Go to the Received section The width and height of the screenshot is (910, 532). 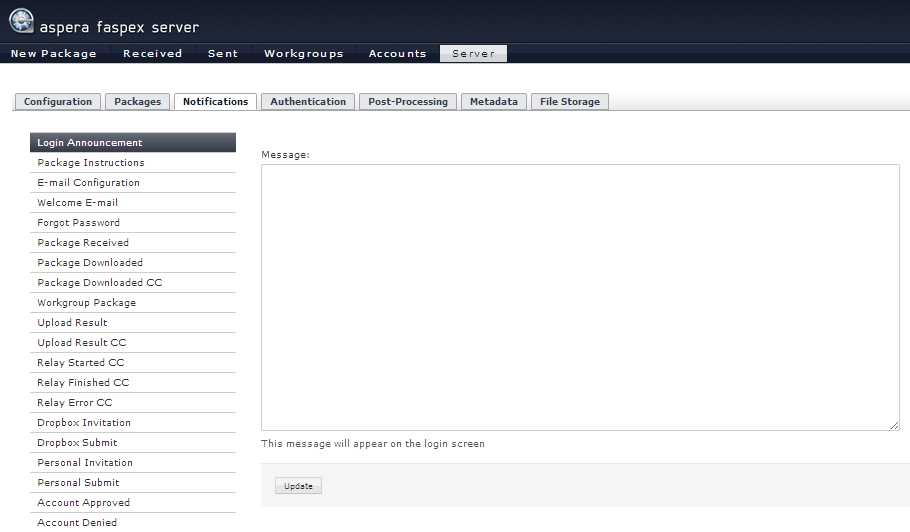tap(153, 53)
